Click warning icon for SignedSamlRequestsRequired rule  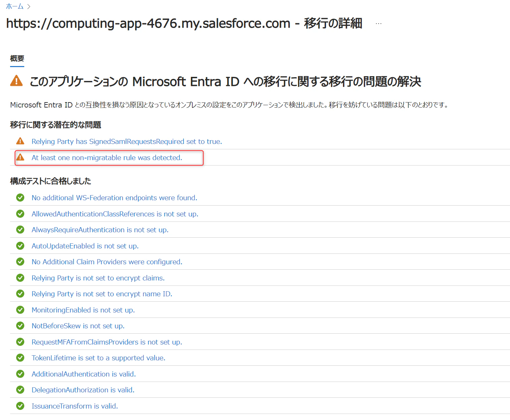(20, 141)
